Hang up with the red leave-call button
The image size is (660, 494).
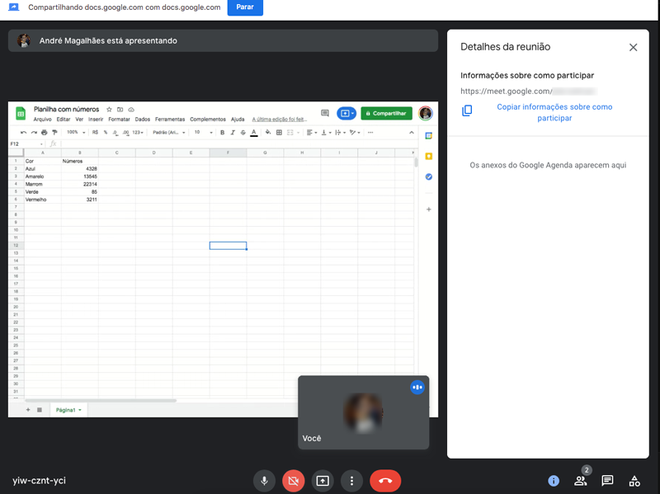click(385, 481)
